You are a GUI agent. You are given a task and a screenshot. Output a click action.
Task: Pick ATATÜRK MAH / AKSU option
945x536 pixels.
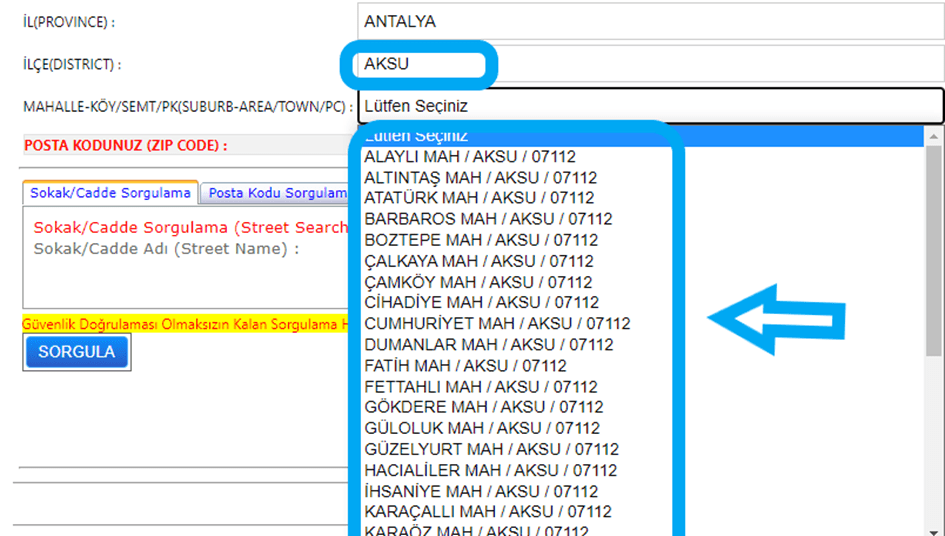(x=479, y=198)
